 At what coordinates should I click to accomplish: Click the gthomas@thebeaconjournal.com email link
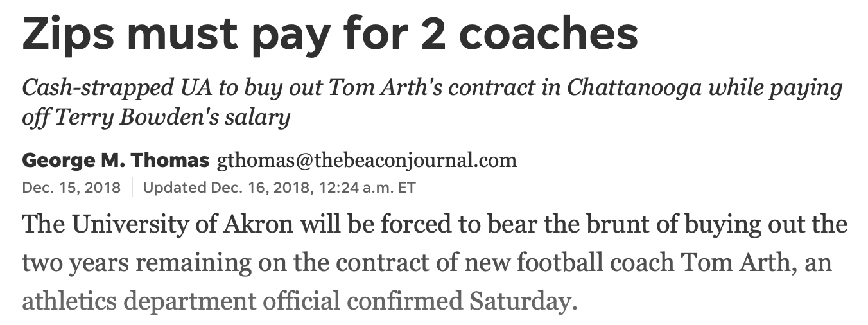tap(367, 160)
